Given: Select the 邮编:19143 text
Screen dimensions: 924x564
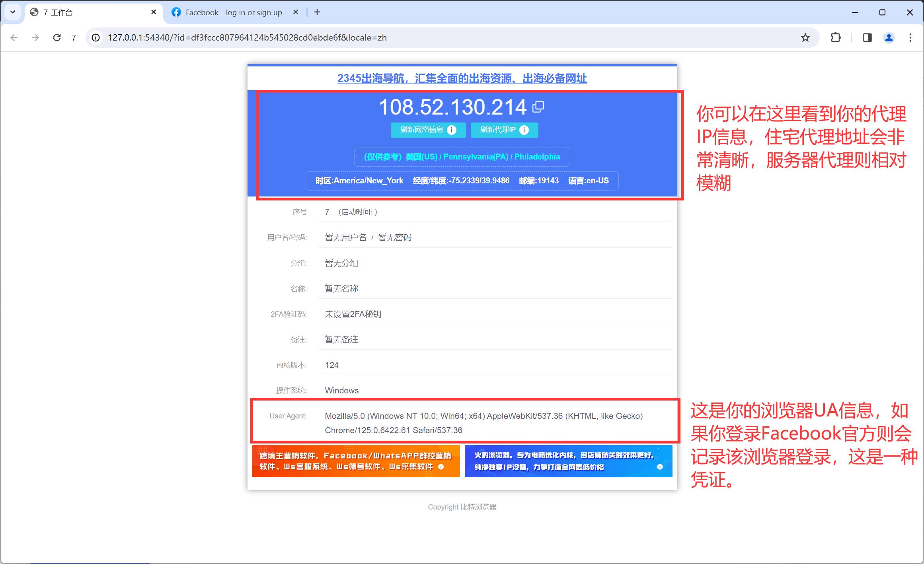Looking at the screenshot, I should pos(539,181).
